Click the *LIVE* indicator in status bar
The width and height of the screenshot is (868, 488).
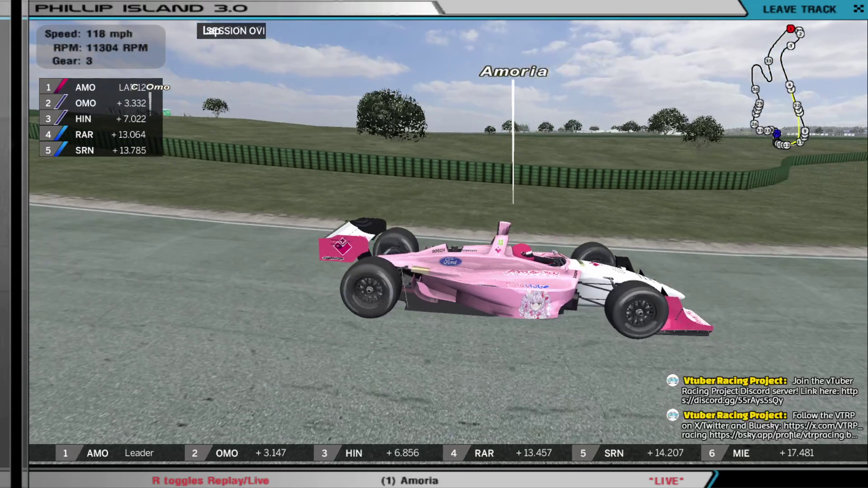[666, 481]
